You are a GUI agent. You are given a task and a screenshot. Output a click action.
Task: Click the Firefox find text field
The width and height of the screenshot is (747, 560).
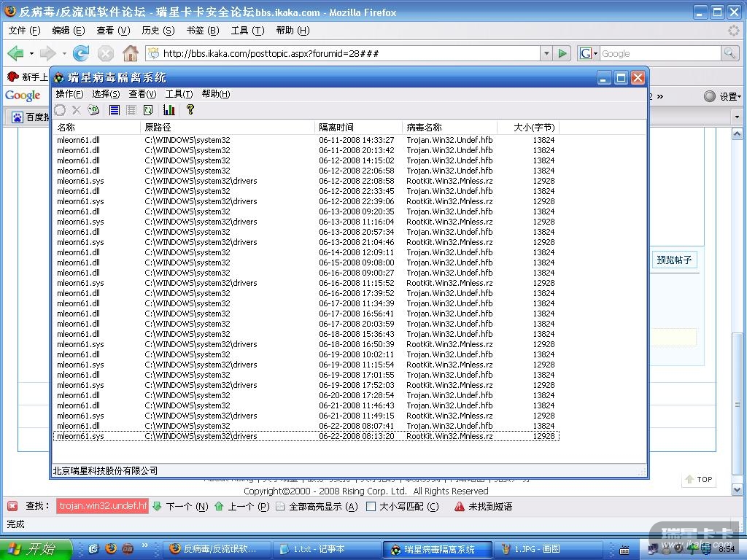point(102,506)
